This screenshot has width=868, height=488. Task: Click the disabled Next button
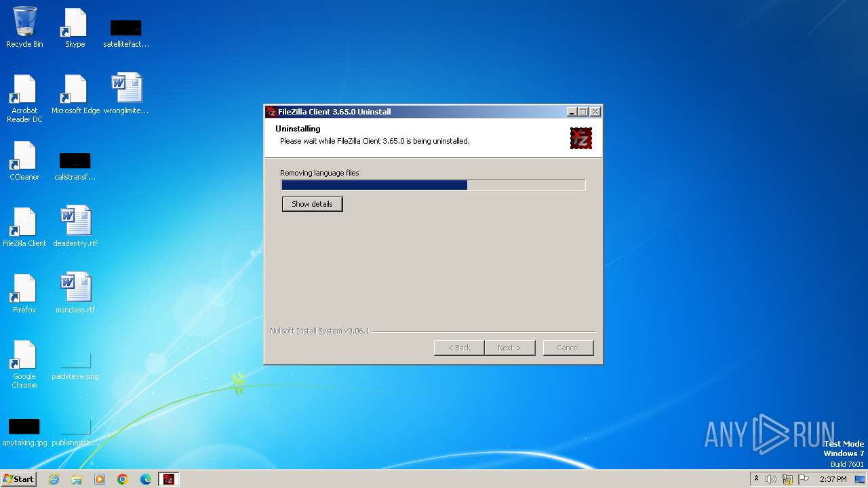(509, 348)
